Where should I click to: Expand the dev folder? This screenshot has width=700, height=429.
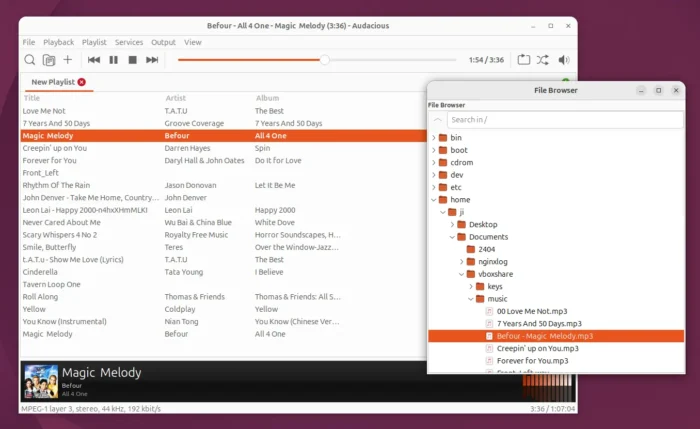[433, 175]
